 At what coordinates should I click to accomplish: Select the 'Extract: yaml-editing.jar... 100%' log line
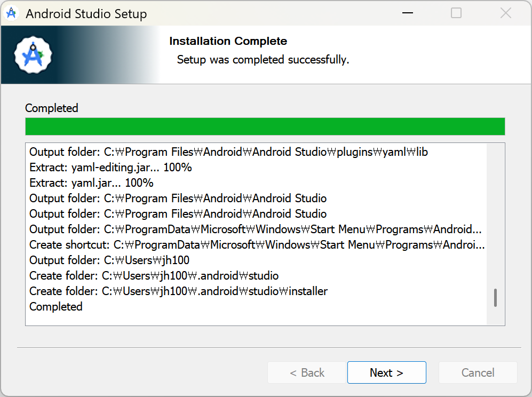coord(110,167)
